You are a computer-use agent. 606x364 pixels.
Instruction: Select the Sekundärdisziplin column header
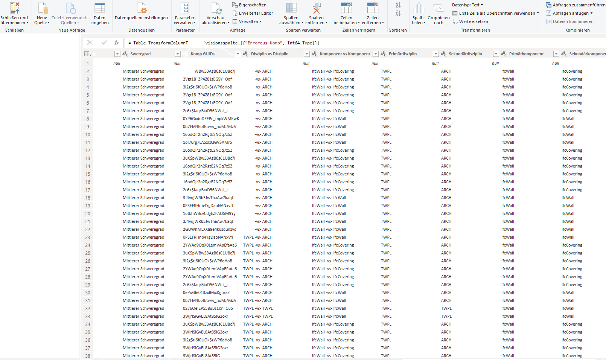pos(465,54)
